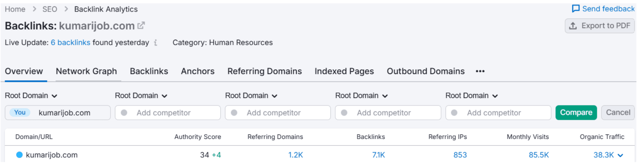Open Monthly Visits value 85.5K
This screenshot has width=644, height=167.
pyautogui.click(x=539, y=155)
